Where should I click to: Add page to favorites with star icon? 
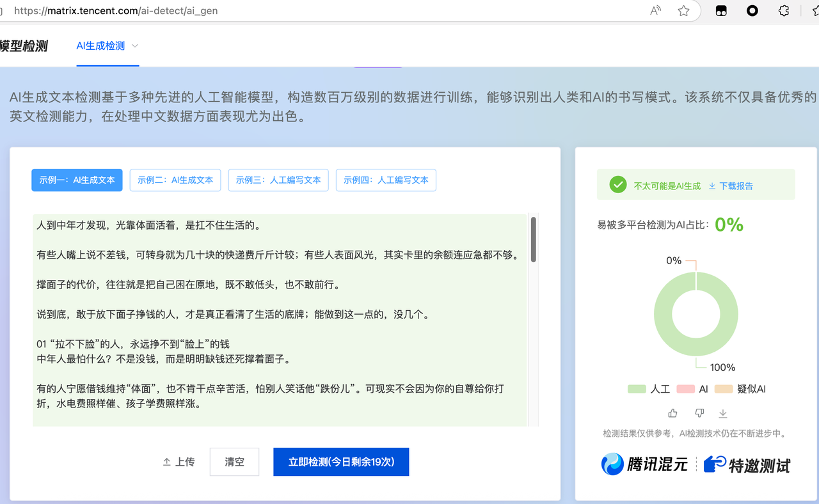click(683, 10)
